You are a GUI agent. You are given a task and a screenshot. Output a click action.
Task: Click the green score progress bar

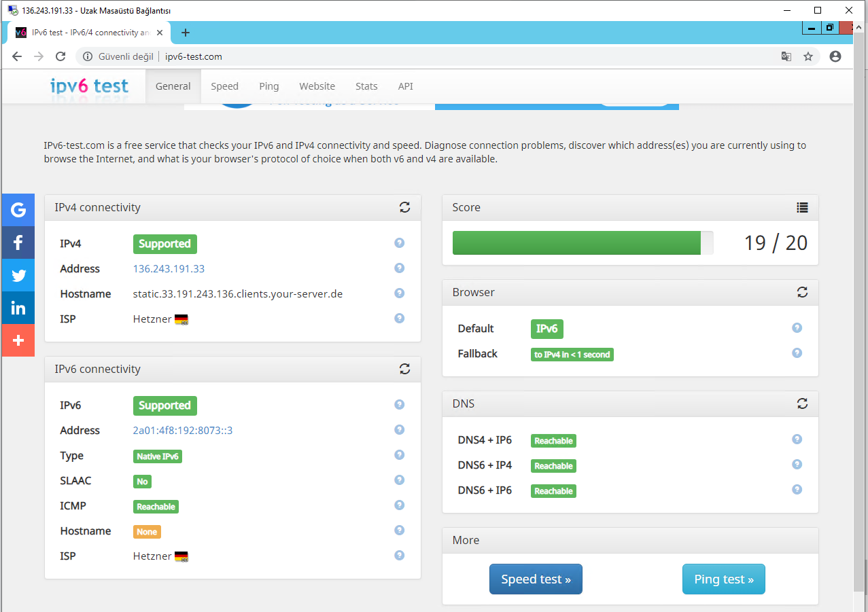coord(576,242)
